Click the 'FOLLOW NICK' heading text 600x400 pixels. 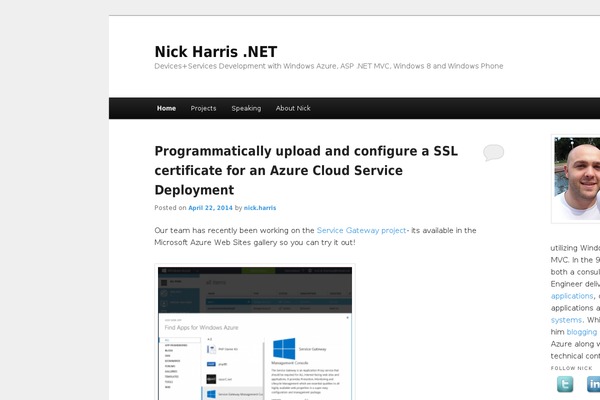click(571, 368)
